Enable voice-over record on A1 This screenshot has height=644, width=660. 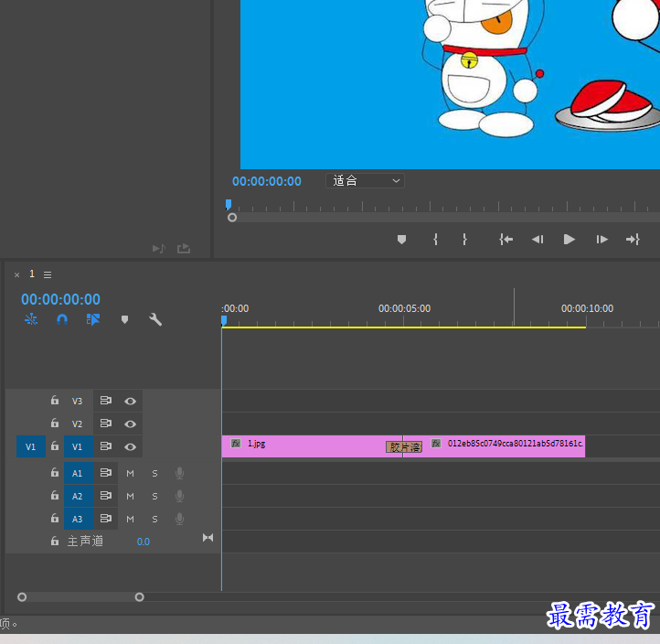(179, 473)
